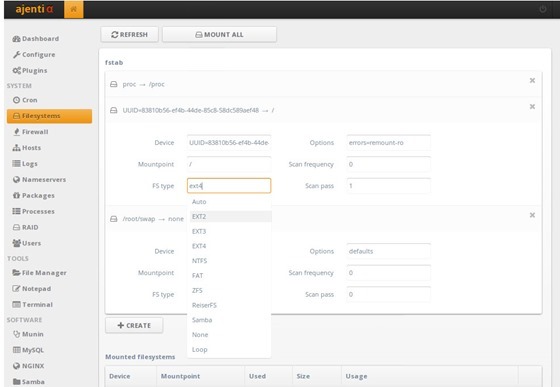Open Munin in Software section
560x387 pixels.
pos(28,334)
